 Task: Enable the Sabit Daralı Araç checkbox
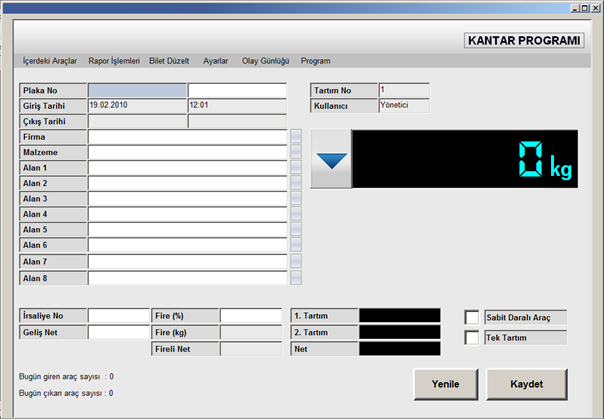pos(472,317)
